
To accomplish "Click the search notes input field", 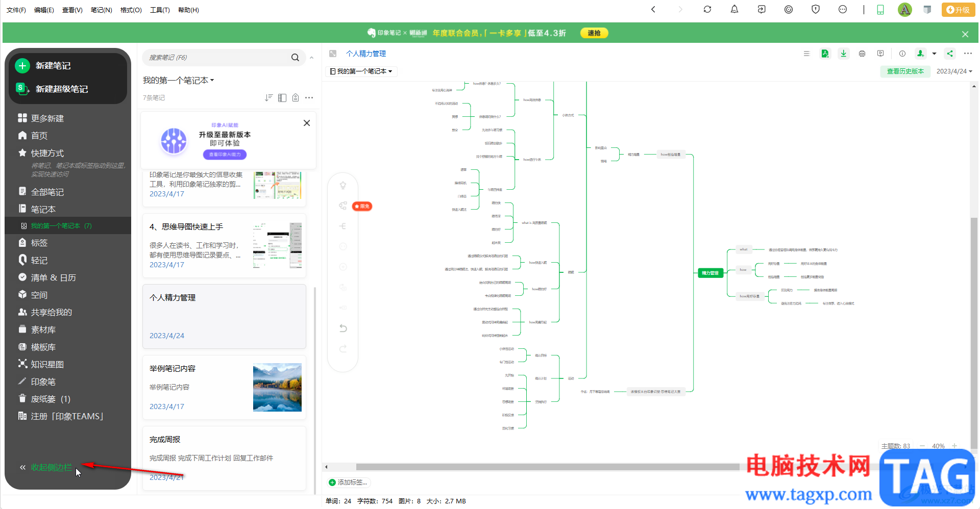I will (217, 58).
